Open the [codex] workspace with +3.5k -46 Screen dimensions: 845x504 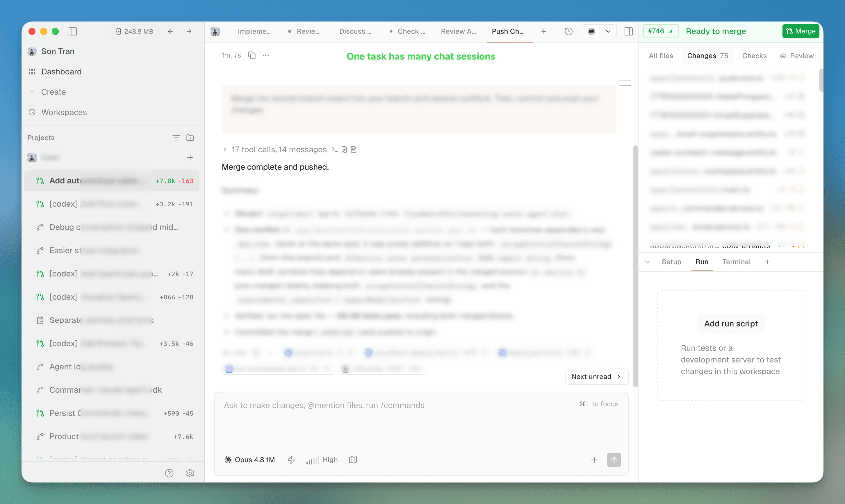111,344
